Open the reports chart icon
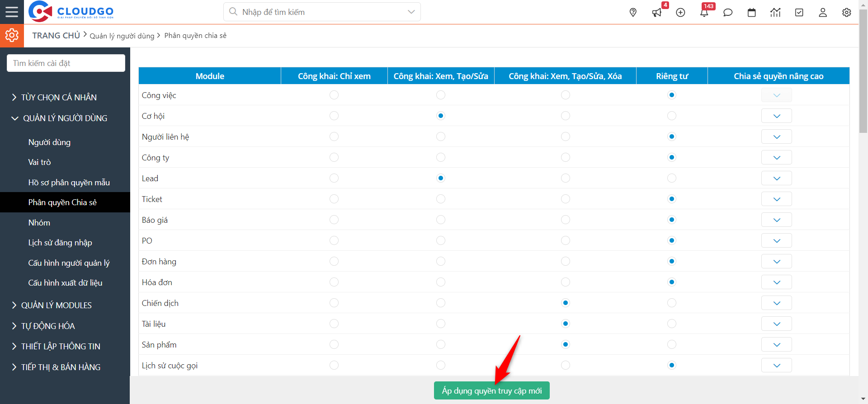 point(775,12)
